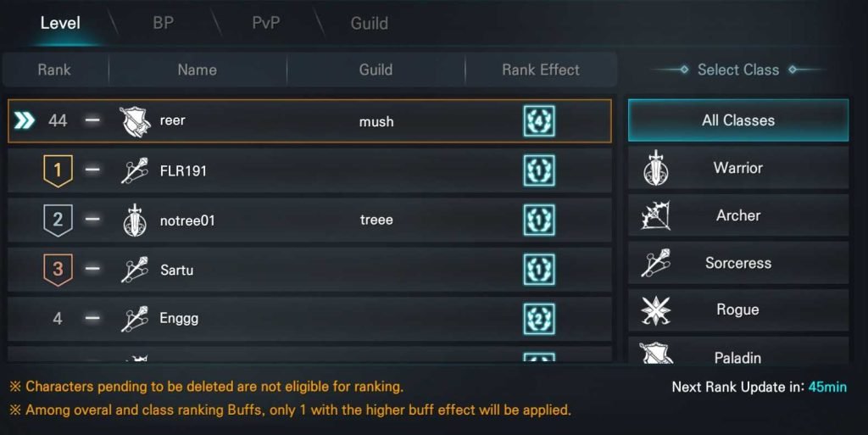This screenshot has width=868, height=435.
Task: Click the Sorceress staff icon beside FLR191
Action: (x=135, y=170)
